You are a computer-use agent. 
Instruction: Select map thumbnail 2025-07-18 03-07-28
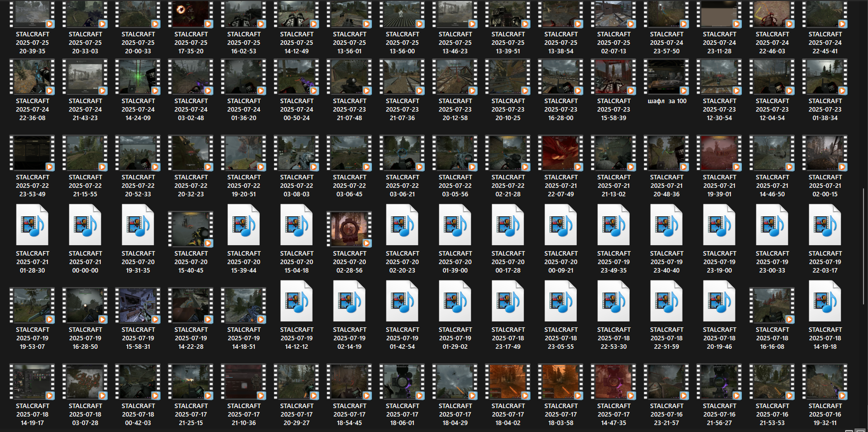pos(85,382)
